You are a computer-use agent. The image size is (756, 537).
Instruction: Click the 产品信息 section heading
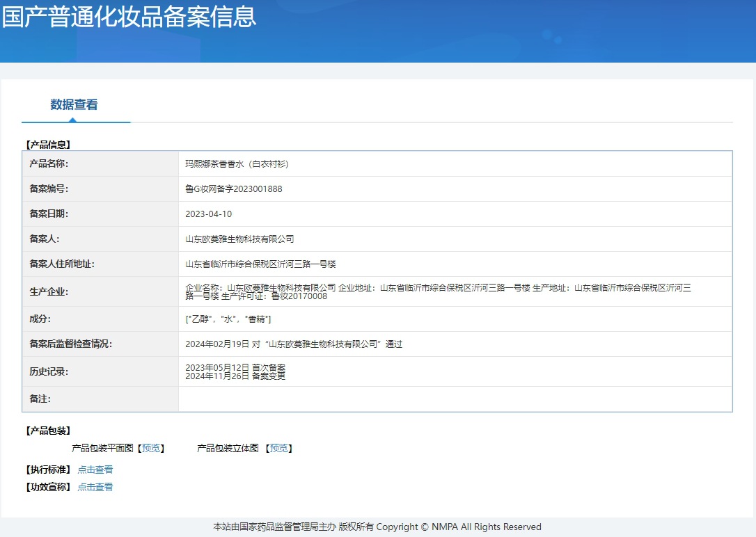(x=48, y=145)
